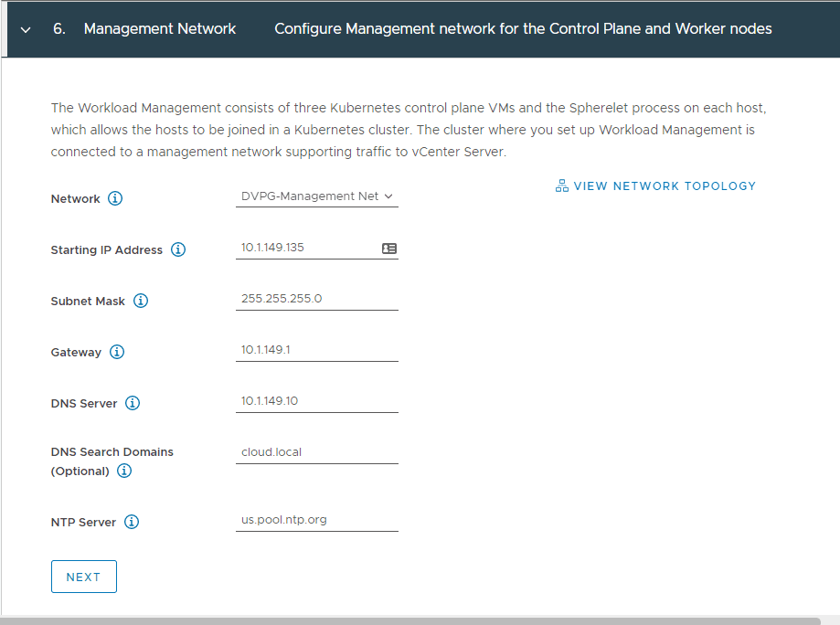This screenshot has height=625, width=840.
Task: Click the NTP Server info icon
Action: coord(131,522)
